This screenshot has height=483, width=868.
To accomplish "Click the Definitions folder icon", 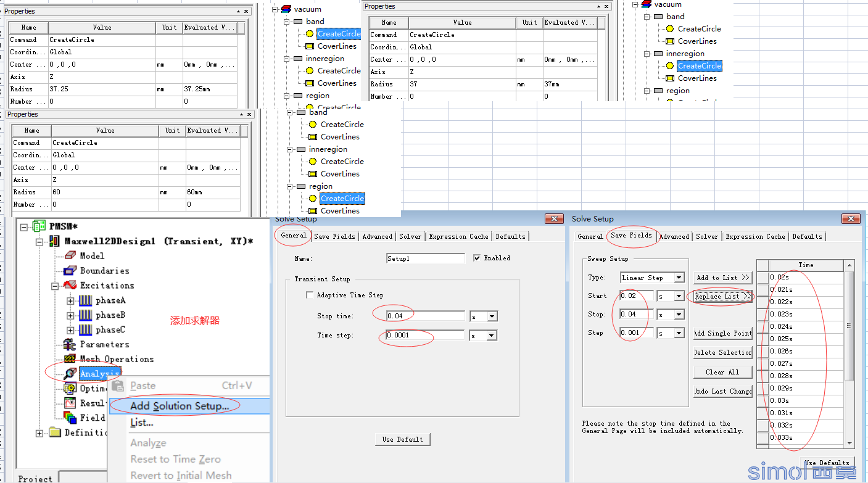I will point(55,432).
